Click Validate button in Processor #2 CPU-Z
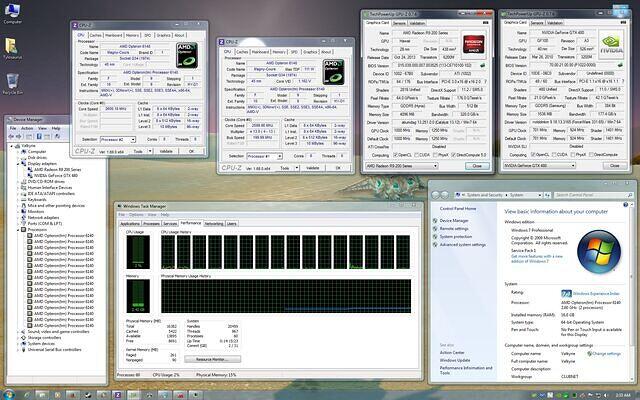The width and height of the screenshot is (640, 400). [x=166, y=151]
